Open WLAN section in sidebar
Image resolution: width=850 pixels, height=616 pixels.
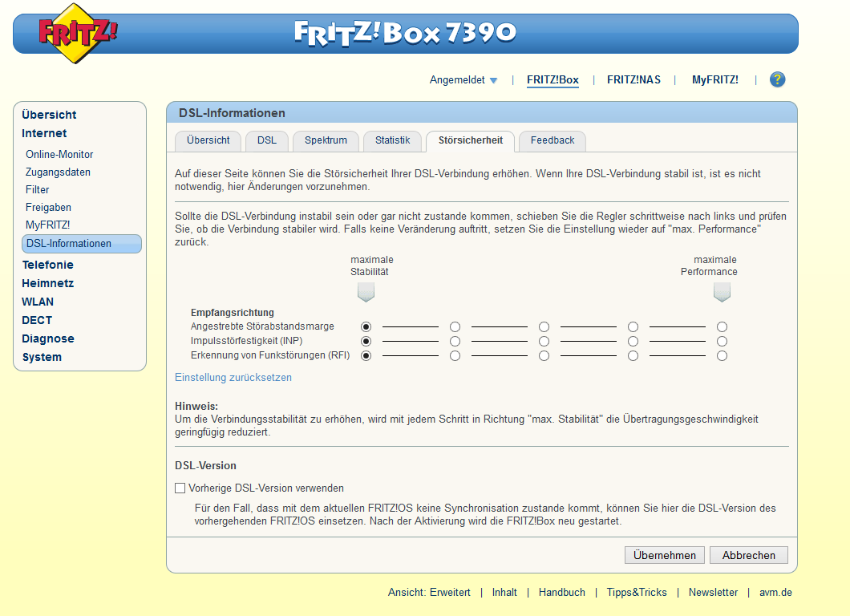(38, 302)
